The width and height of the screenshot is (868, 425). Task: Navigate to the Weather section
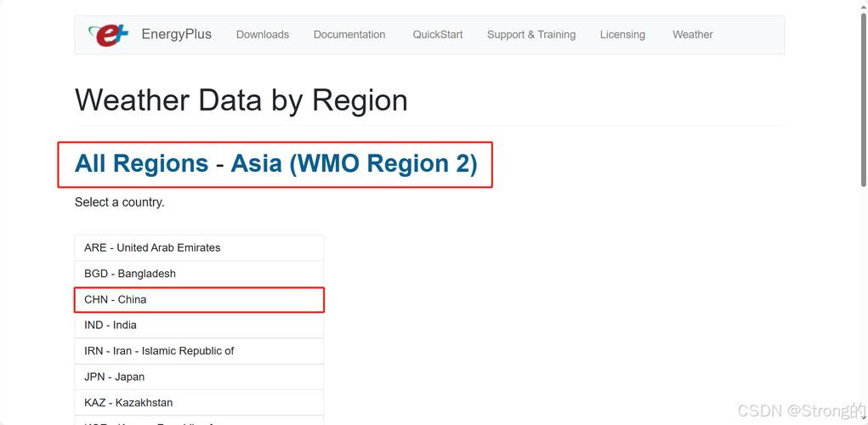[693, 34]
